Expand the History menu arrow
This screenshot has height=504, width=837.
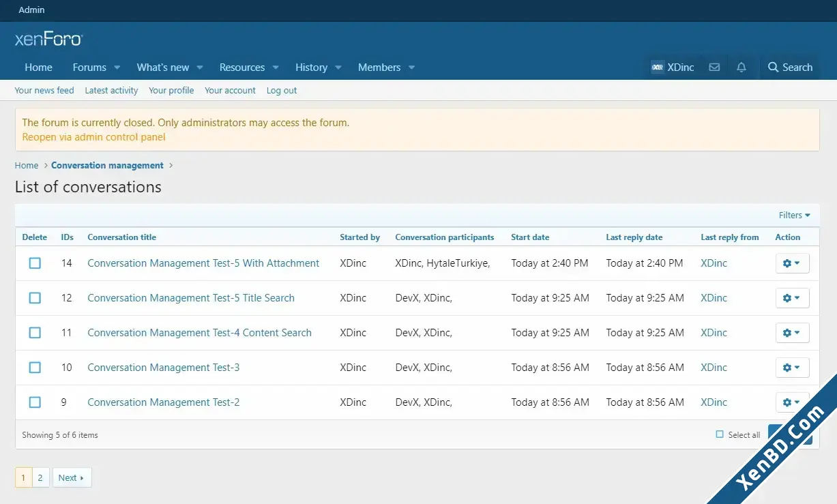point(338,68)
